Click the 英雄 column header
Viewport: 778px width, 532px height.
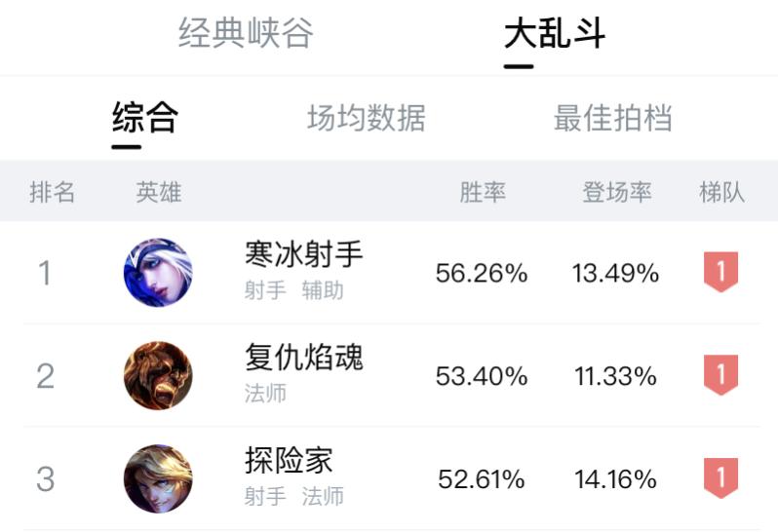pos(158,192)
